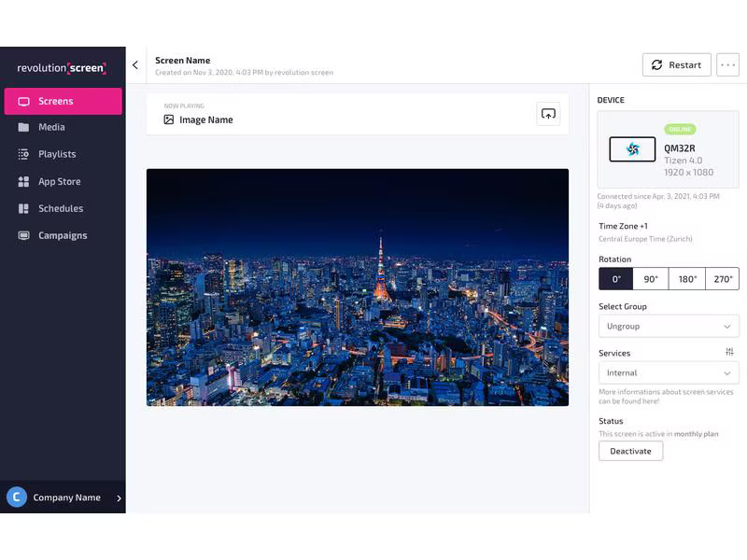The width and height of the screenshot is (747, 560).
Task: Click the Time Zone +1 setting
Action: click(x=623, y=226)
